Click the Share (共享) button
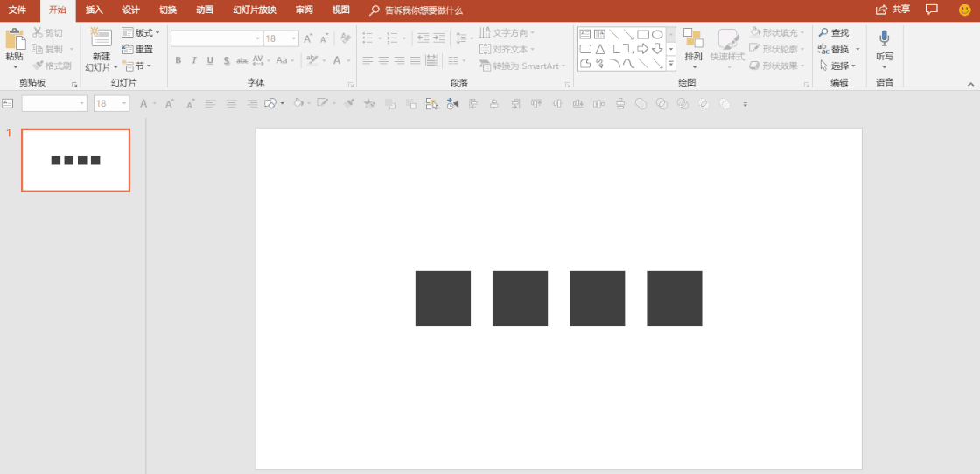The height and width of the screenshot is (474, 980). (x=892, y=10)
